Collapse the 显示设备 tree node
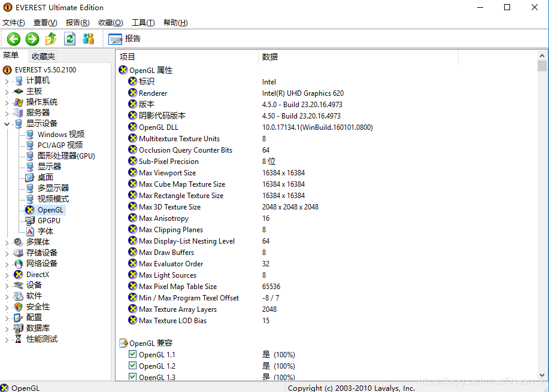The height and width of the screenshot is (392, 549). (x=7, y=124)
